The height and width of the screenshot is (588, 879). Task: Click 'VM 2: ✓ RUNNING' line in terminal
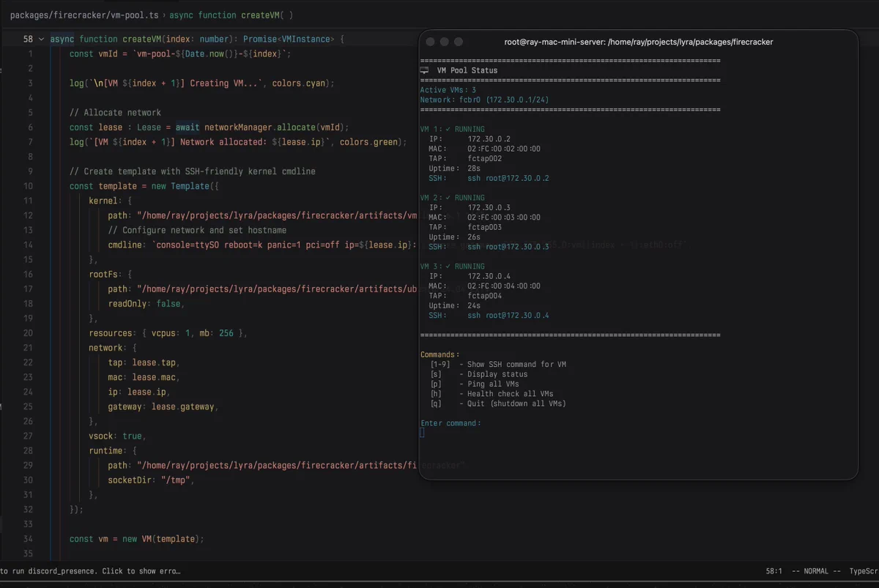[452, 198]
